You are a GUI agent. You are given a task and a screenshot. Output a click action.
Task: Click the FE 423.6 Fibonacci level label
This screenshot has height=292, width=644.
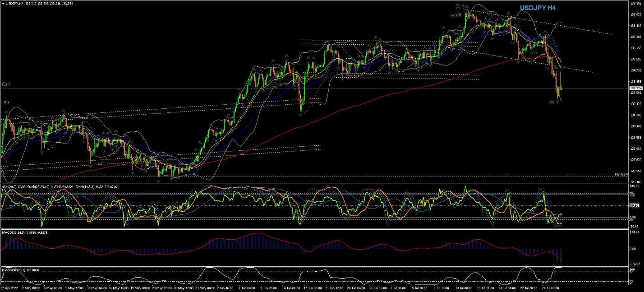pyautogui.click(x=621, y=174)
